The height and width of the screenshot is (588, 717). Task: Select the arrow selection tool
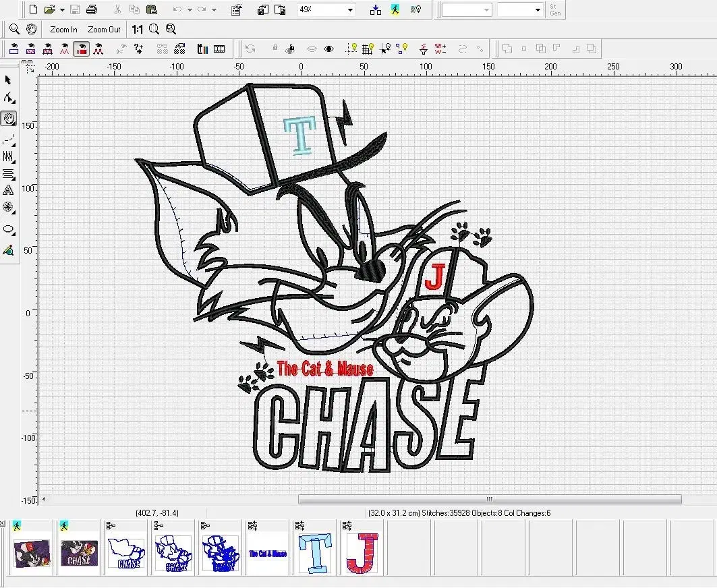(x=9, y=80)
